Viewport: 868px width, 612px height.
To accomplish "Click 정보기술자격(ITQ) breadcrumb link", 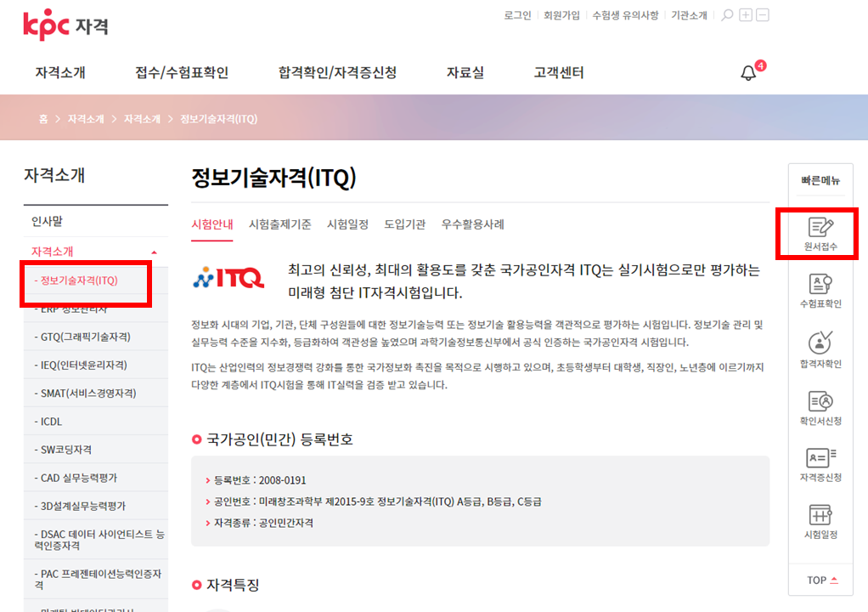I will (218, 119).
